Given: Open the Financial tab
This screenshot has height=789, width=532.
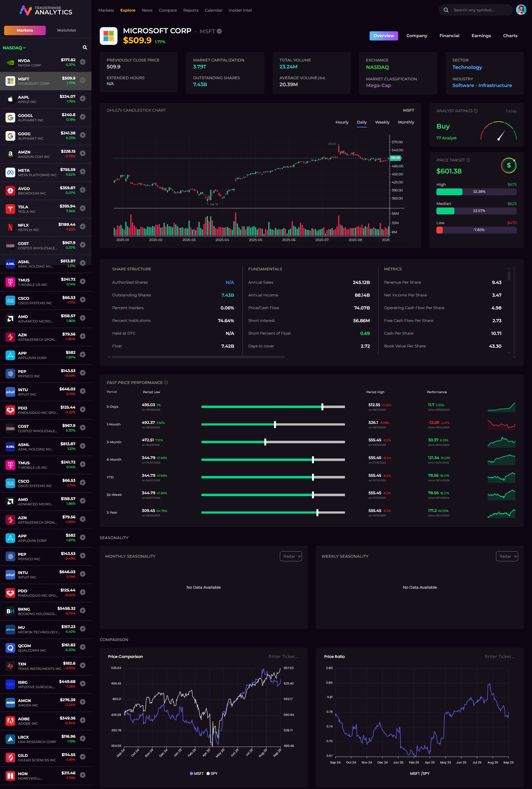Looking at the screenshot, I should [449, 36].
